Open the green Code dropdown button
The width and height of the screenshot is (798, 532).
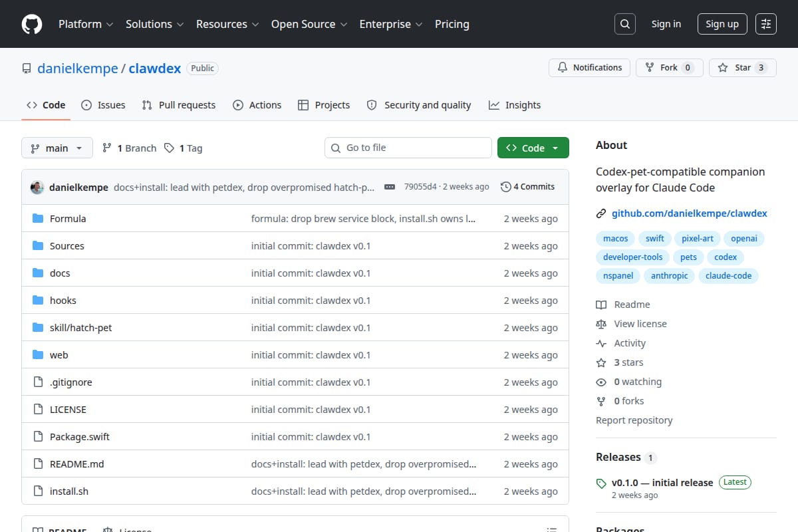click(533, 148)
